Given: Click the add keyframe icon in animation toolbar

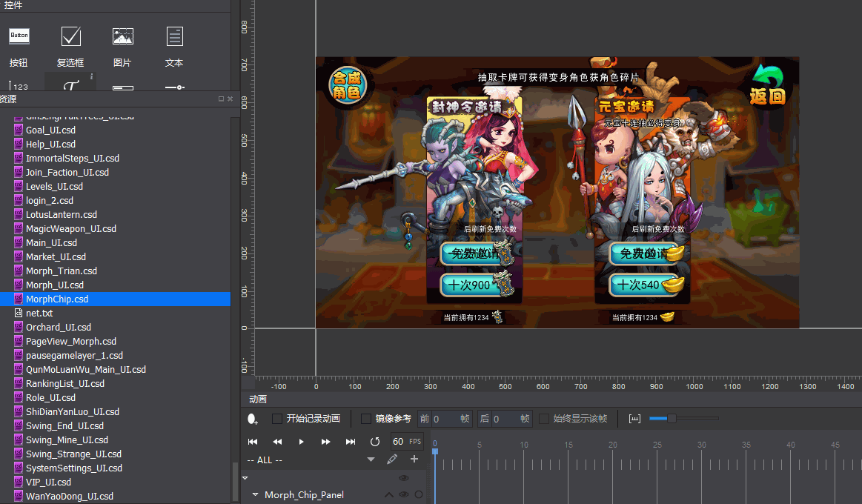Looking at the screenshot, I should tap(253, 420).
